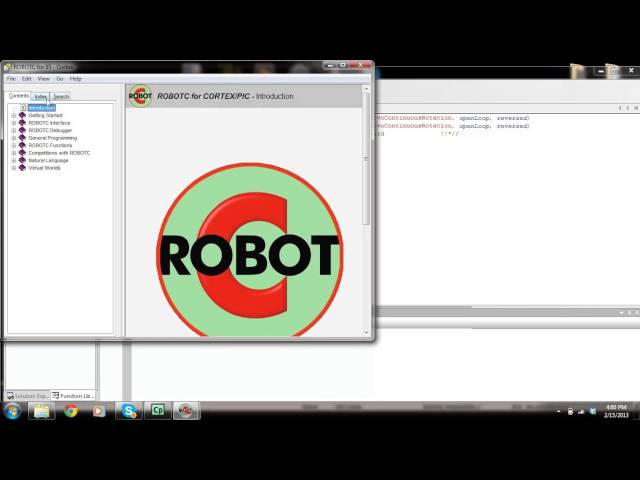Expand the ROBOTC Functions node
The width and height of the screenshot is (640, 480).
coord(14,145)
